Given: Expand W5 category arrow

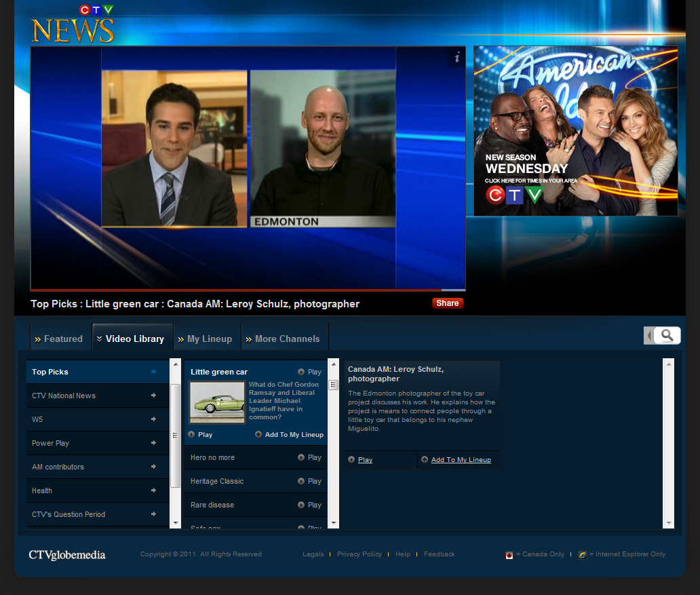Looking at the screenshot, I should click(153, 419).
